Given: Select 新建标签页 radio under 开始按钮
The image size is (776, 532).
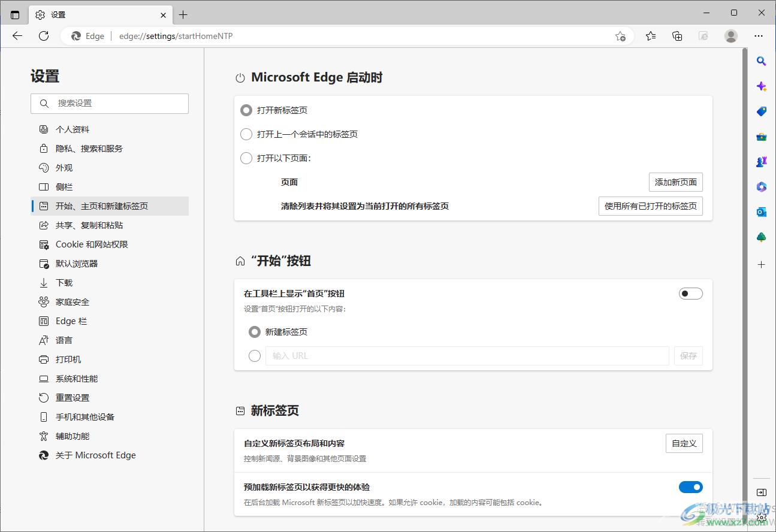Looking at the screenshot, I should click(x=255, y=332).
